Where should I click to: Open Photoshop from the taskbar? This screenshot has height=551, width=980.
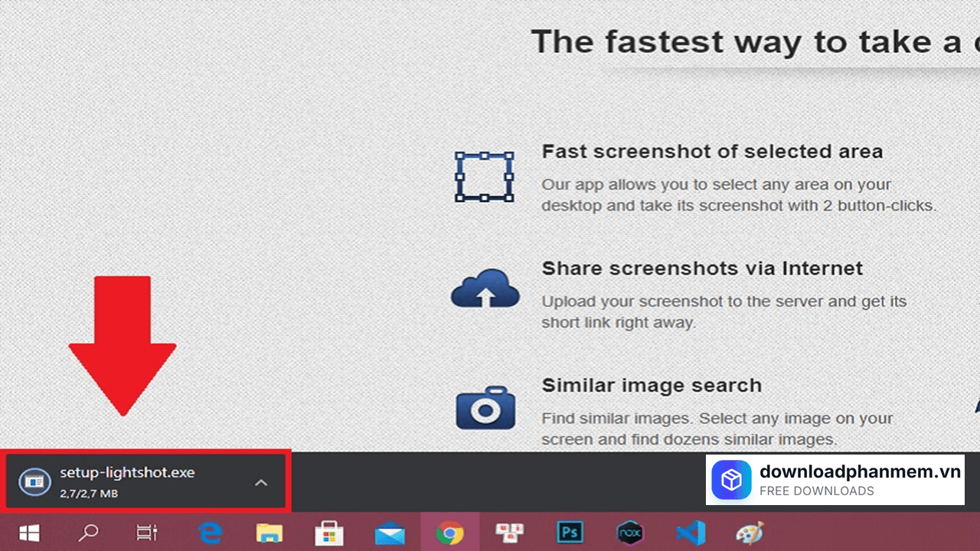(x=570, y=532)
